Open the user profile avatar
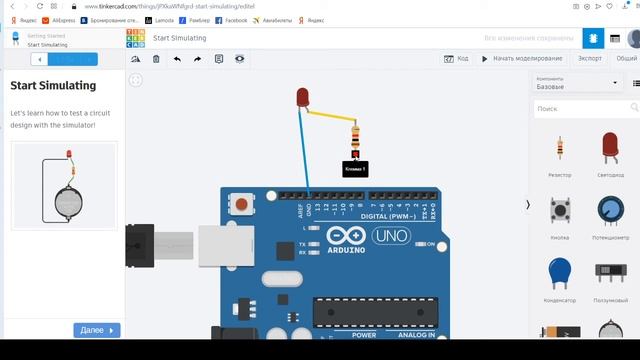The height and width of the screenshot is (360, 640). click(x=634, y=39)
